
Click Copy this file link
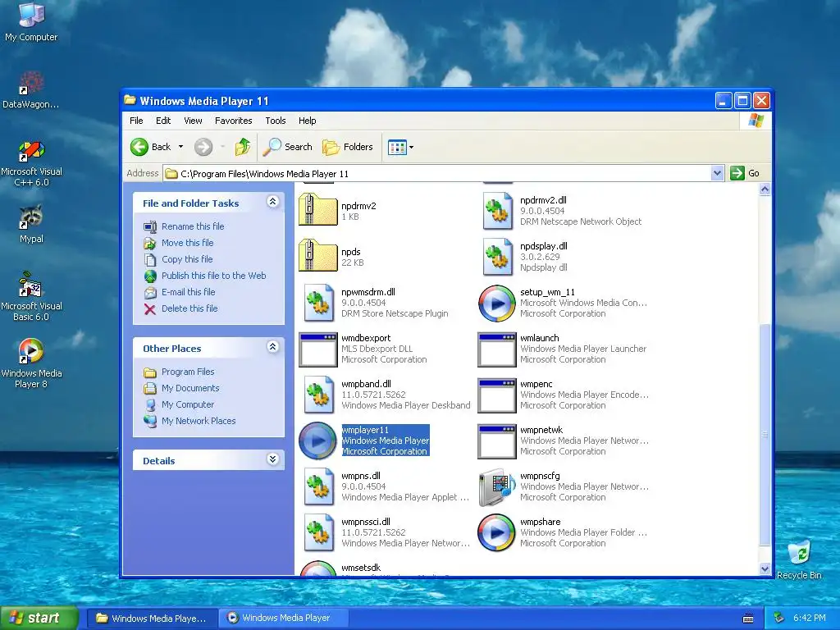[187, 259]
